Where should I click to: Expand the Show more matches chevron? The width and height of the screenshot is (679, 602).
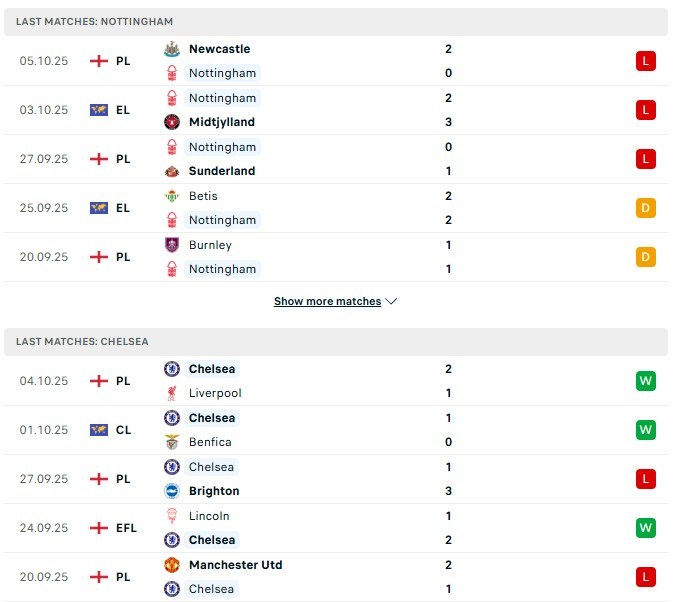click(x=391, y=301)
